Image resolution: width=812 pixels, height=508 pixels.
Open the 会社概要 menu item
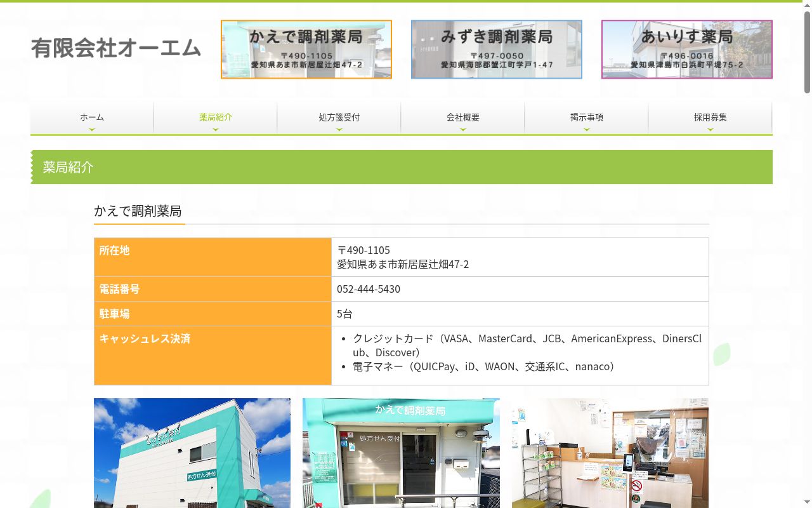pyautogui.click(x=463, y=117)
